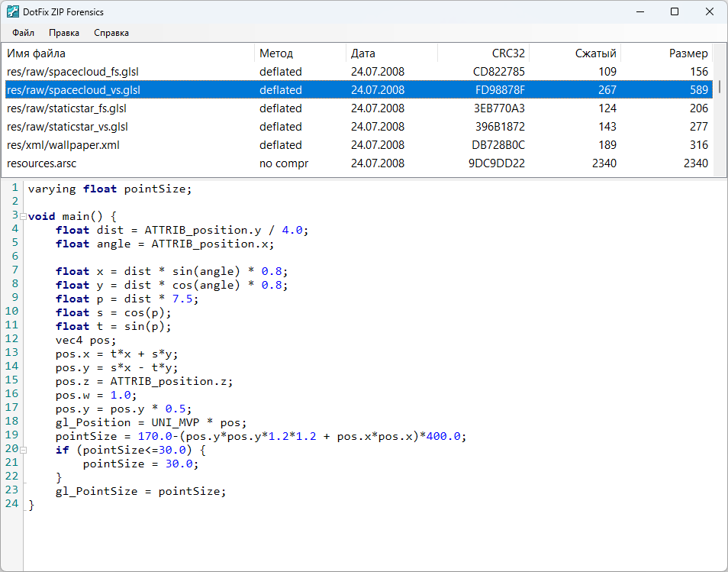Click line number 1 in the gutter

click(14, 188)
